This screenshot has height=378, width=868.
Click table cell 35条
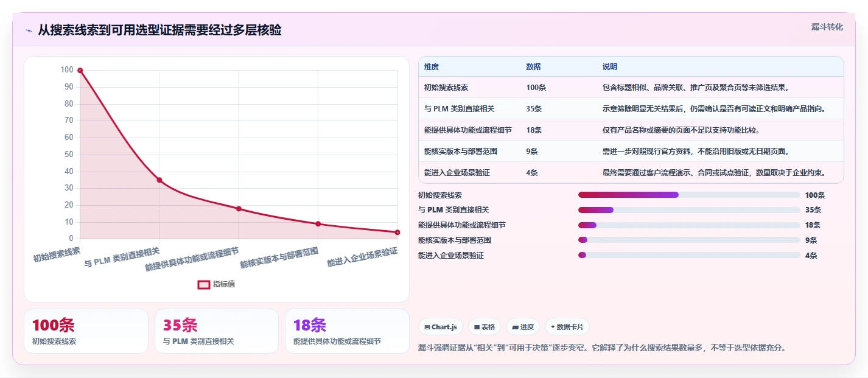click(534, 109)
